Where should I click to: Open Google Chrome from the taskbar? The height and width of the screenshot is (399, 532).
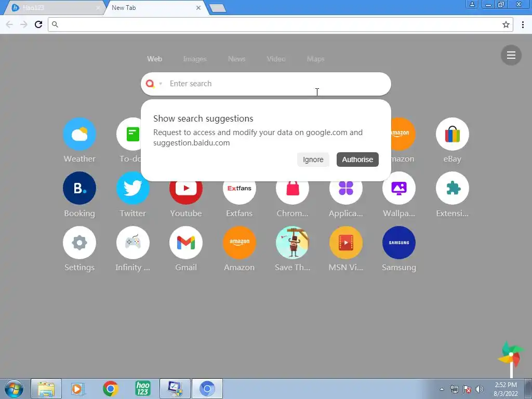(111, 389)
